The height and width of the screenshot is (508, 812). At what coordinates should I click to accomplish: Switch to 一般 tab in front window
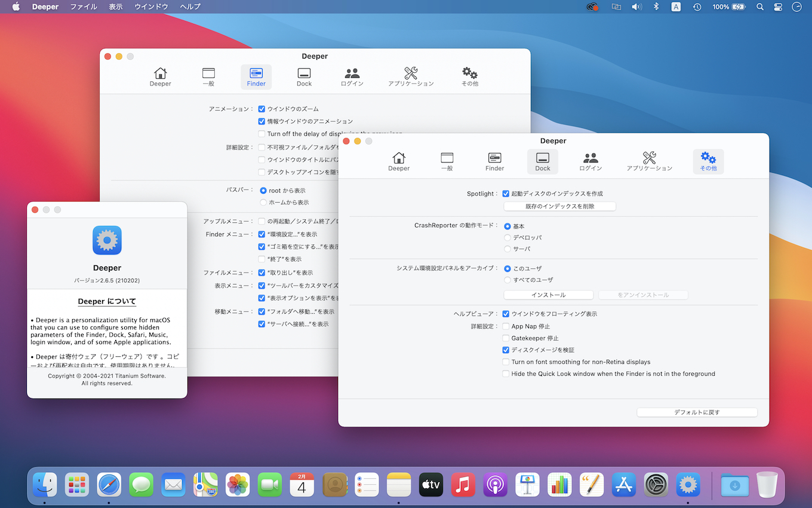(447, 161)
